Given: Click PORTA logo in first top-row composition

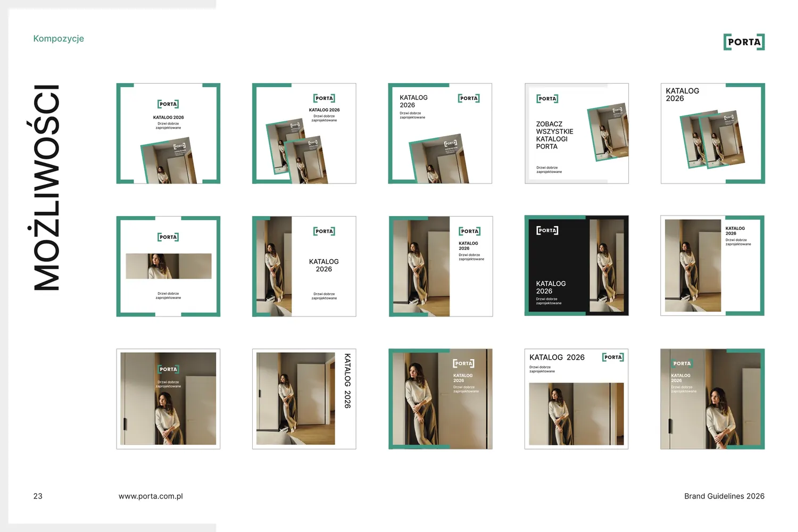Looking at the screenshot, I should [168, 104].
